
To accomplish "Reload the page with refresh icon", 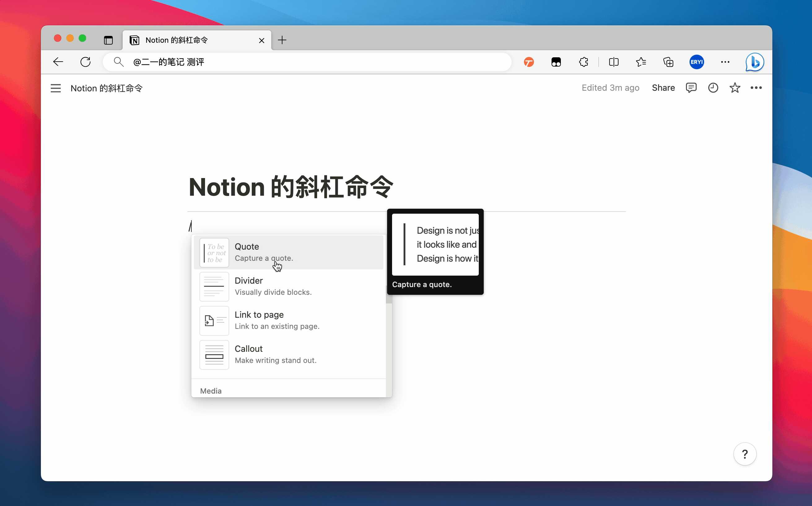I will coord(85,62).
